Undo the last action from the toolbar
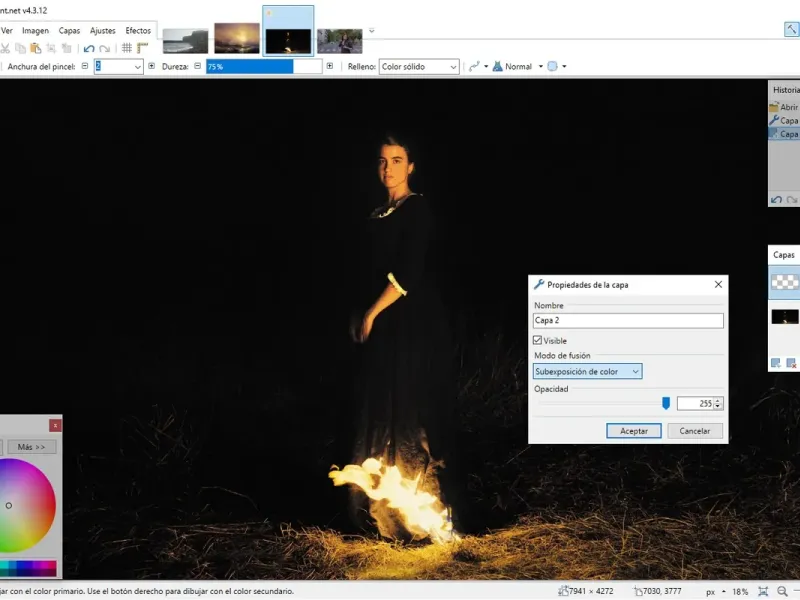The image size is (800, 600). pyautogui.click(x=89, y=48)
